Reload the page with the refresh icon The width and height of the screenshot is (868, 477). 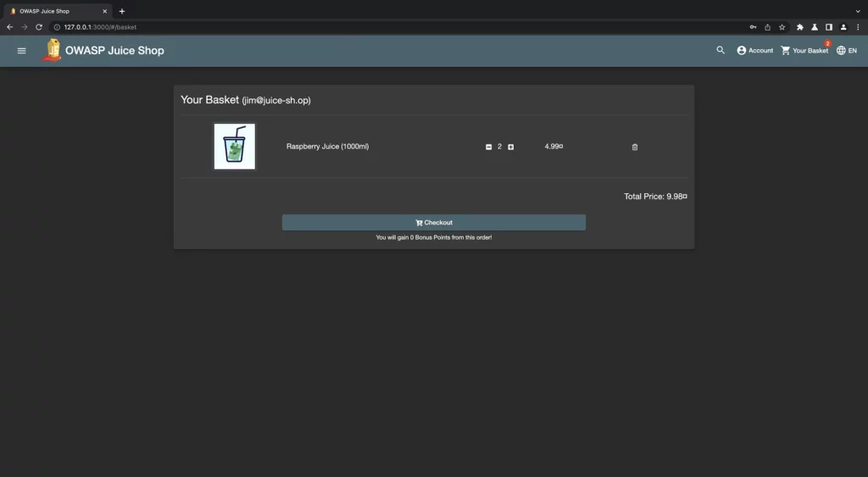pyautogui.click(x=39, y=26)
